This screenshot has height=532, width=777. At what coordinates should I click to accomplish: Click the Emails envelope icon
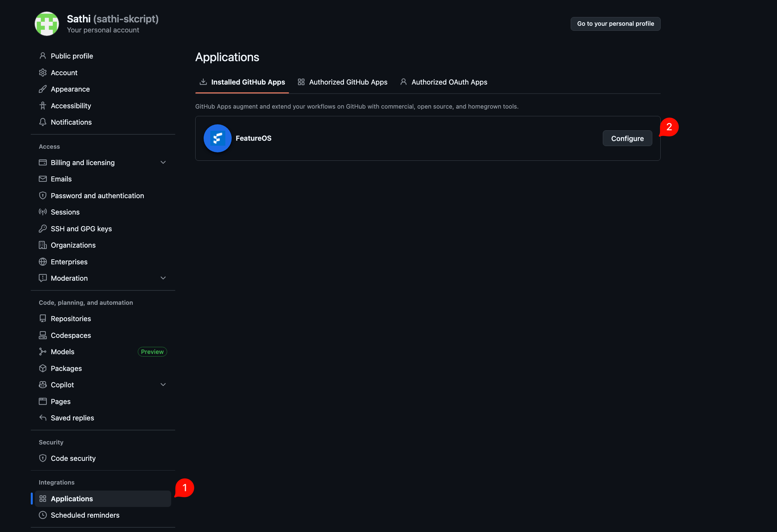(43, 179)
